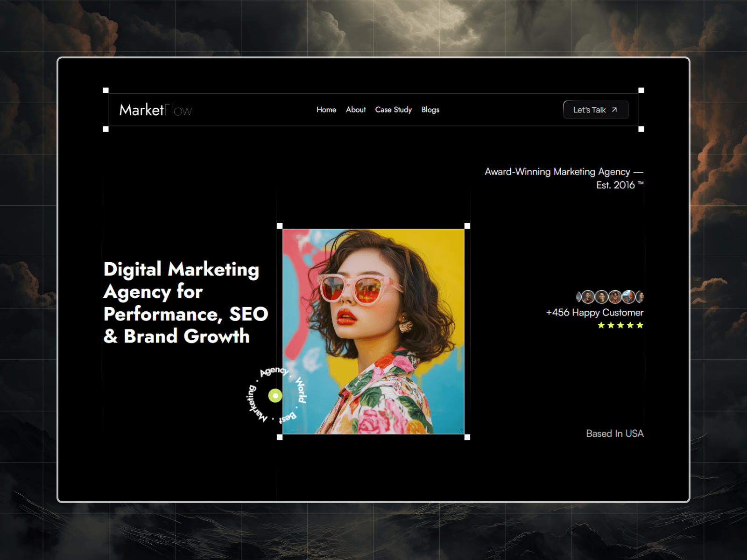Screen dimensions: 747x560
Task: Click the customer avatars row
Action: click(x=610, y=297)
